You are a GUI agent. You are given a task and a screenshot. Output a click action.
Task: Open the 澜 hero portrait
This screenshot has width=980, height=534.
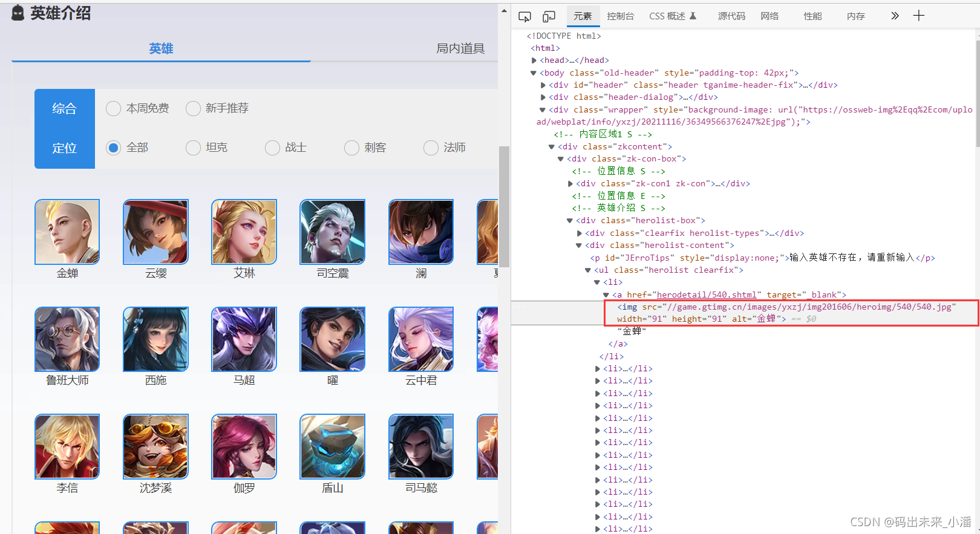pos(421,232)
